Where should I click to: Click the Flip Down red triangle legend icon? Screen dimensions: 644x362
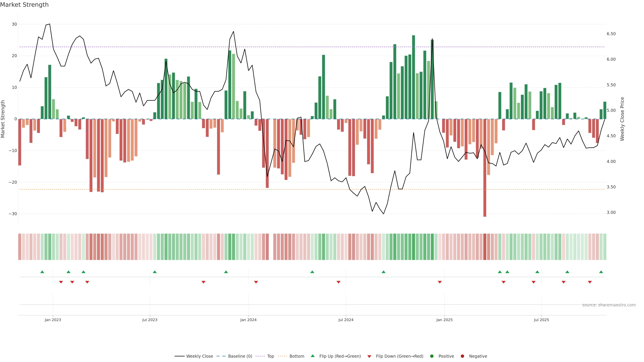[x=369, y=356]
